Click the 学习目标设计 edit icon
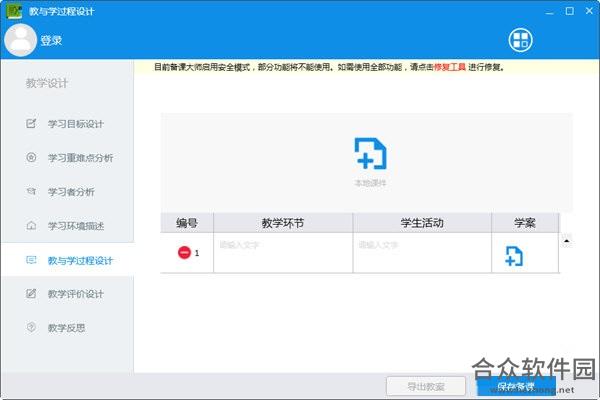 [x=31, y=123]
